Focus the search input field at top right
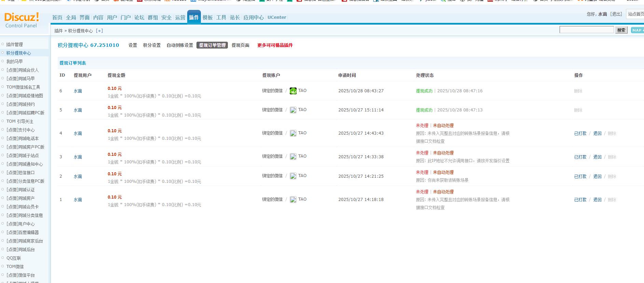This screenshot has width=644, height=283. click(586, 30)
